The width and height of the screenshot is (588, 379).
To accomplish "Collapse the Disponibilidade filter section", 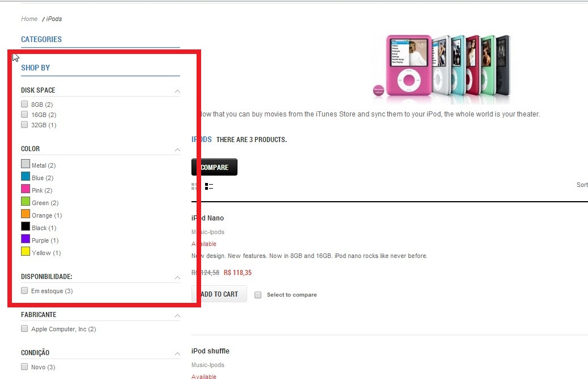I will (x=177, y=278).
